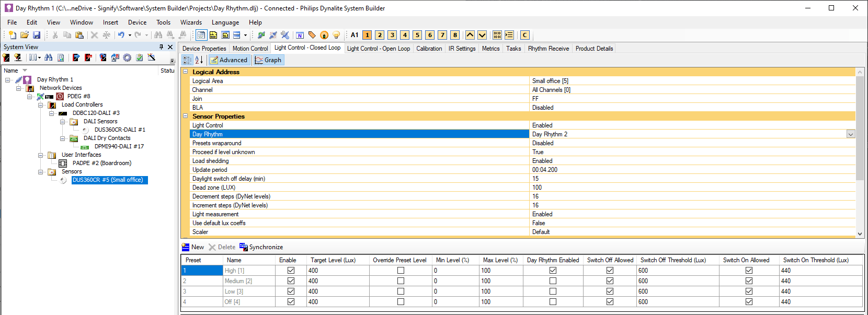
Task: Click the binary digits toolbar icon
Action: click(x=497, y=35)
